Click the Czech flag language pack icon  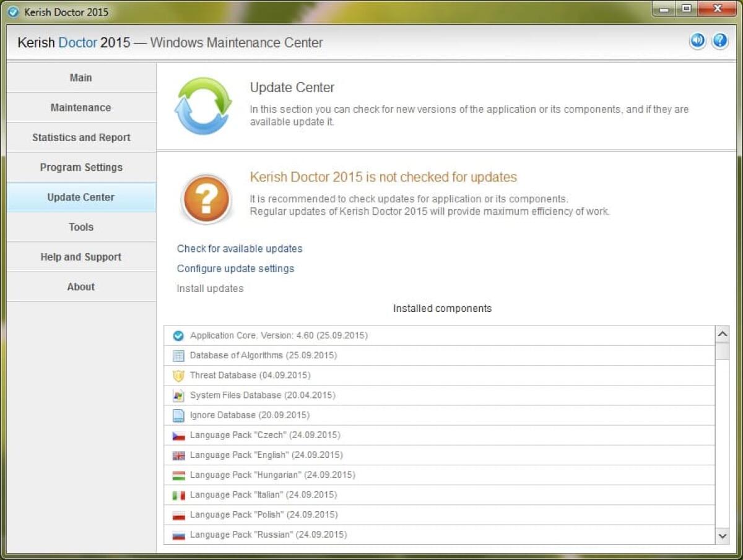pyautogui.click(x=178, y=435)
